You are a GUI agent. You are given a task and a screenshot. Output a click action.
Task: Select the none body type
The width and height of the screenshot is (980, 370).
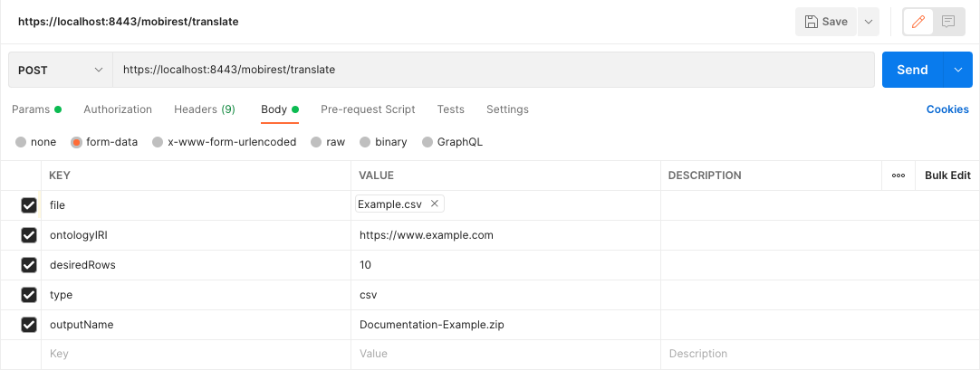35,142
